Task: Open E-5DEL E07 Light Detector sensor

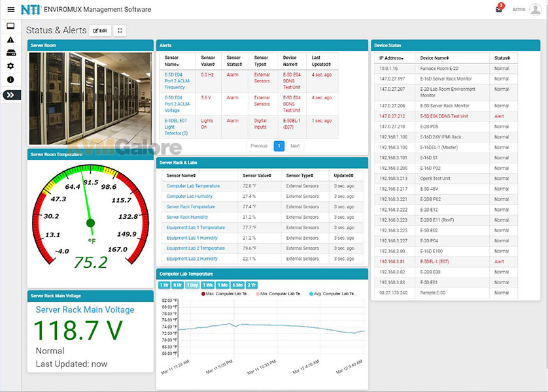Action: 176,127
